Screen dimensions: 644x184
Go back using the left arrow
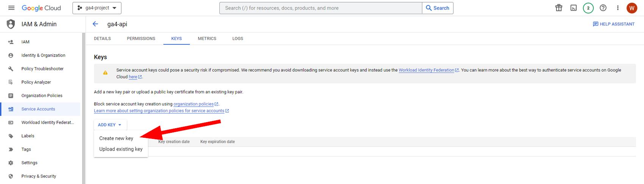tap(95, 24)
